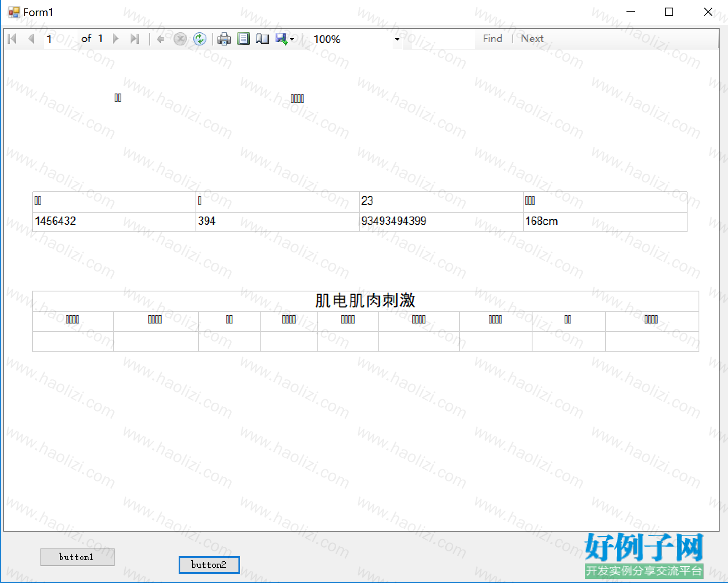Open the export save menu

(285, 39)
